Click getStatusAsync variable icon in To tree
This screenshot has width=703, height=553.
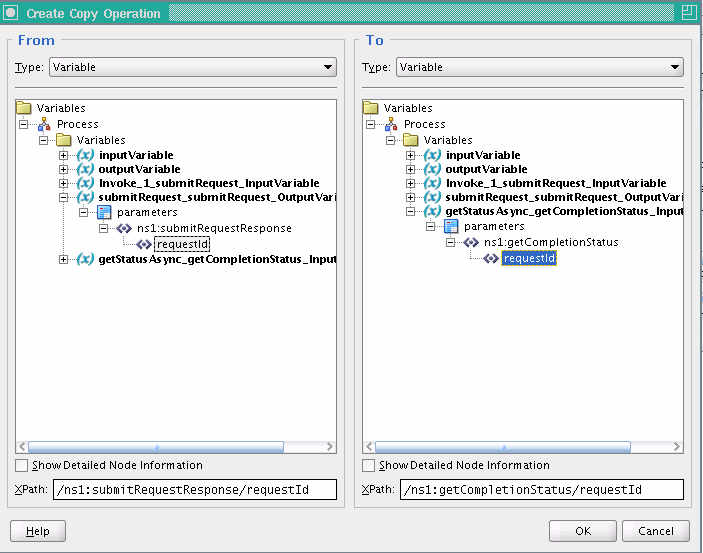pyautogui.click(x=432, y=211)
